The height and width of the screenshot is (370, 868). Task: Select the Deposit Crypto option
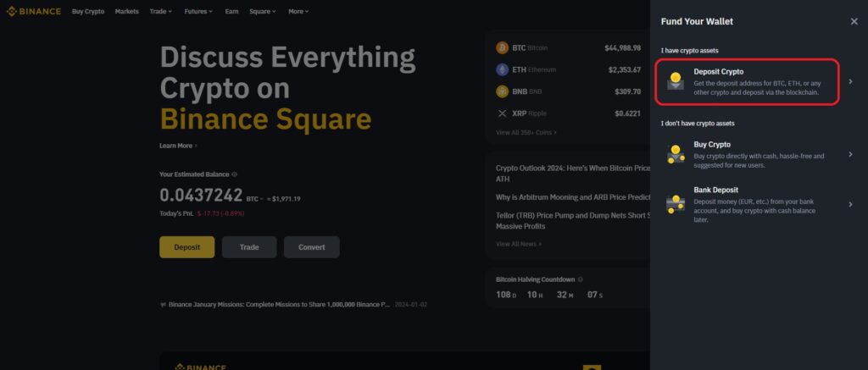pyautogui.click(x=748, y=82)
